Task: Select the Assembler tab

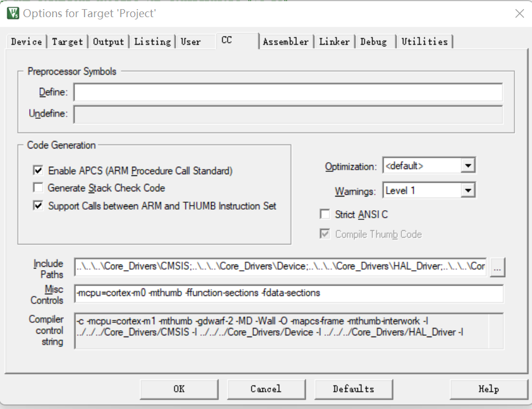Action: click(x=285, y=42)
